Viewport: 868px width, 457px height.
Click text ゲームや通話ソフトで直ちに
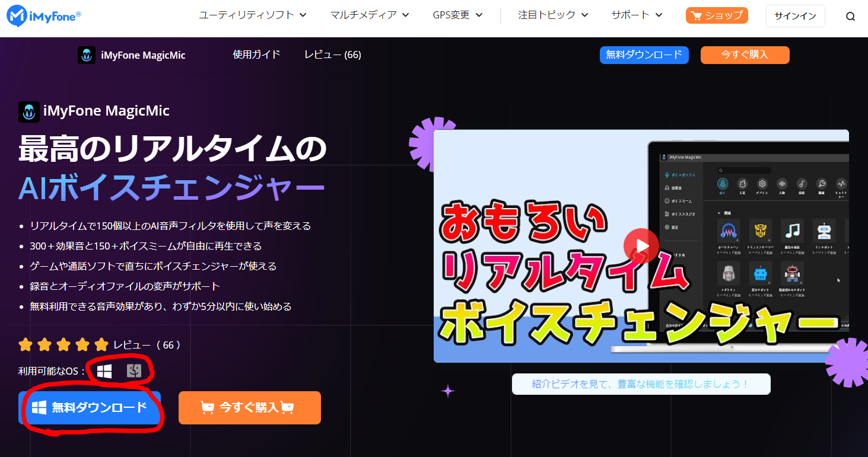coord(153,266)
